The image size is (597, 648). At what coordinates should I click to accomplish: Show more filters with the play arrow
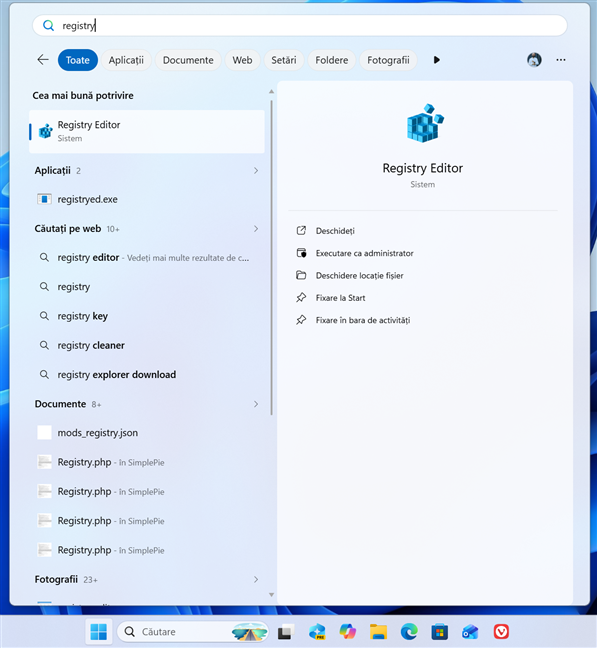coord(437,60)
